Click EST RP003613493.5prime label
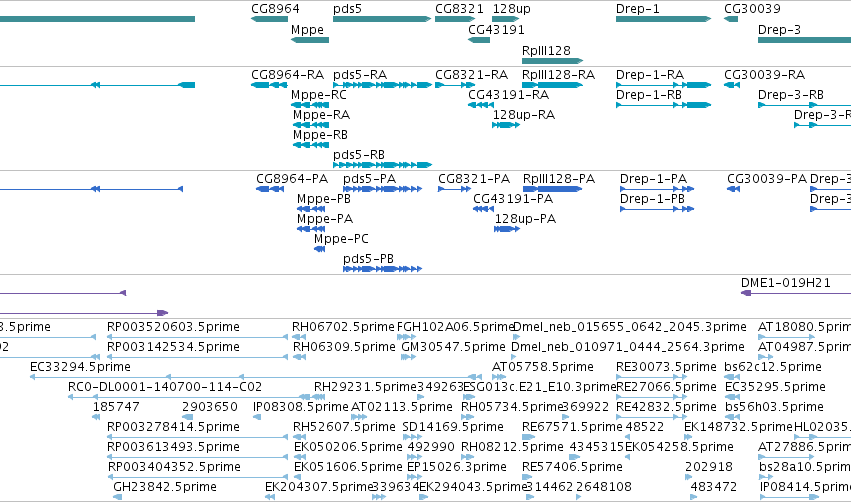 [x=173, y=448]
